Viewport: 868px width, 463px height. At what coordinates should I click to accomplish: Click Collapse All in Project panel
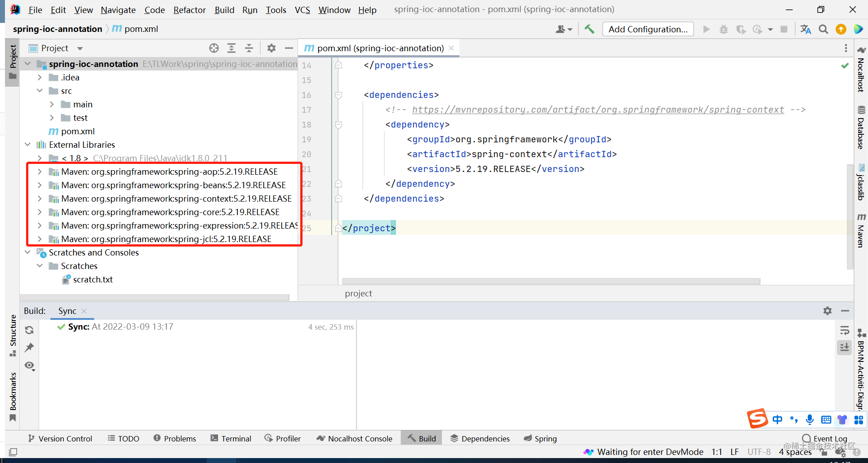[249, 48]
